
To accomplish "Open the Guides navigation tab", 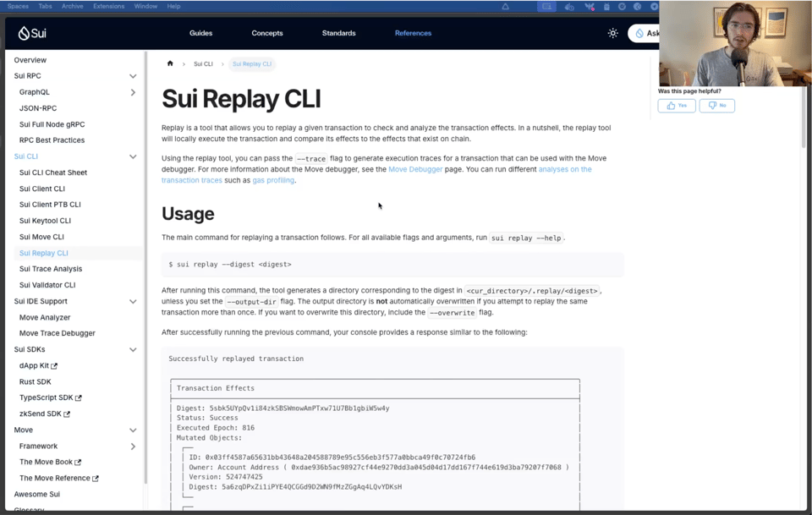I will point(200,33).
